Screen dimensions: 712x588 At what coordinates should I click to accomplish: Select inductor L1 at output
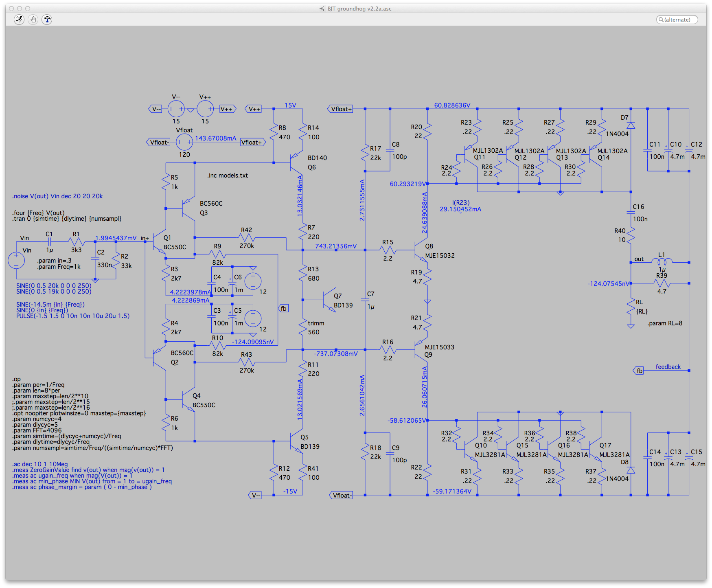tap(662, 262)
